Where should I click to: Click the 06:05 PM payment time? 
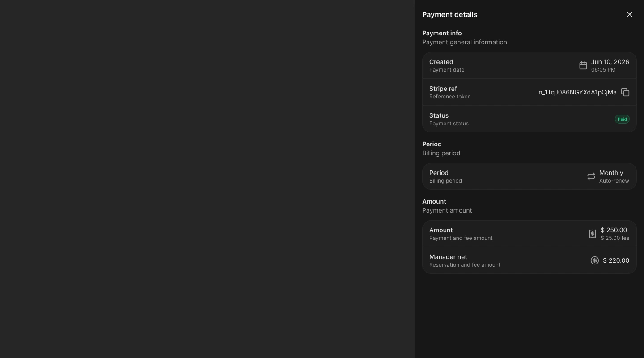pos(603,70)
